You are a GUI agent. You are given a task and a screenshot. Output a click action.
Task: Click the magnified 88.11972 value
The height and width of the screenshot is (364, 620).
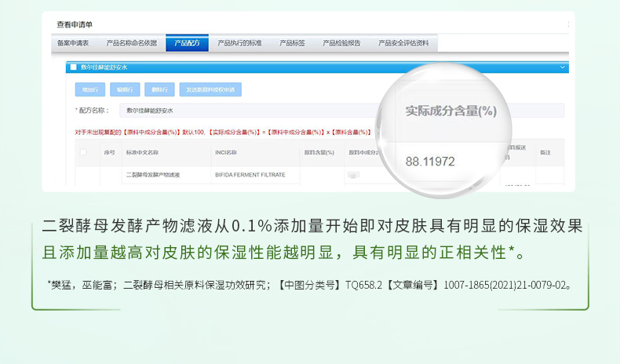coord(430,162)
